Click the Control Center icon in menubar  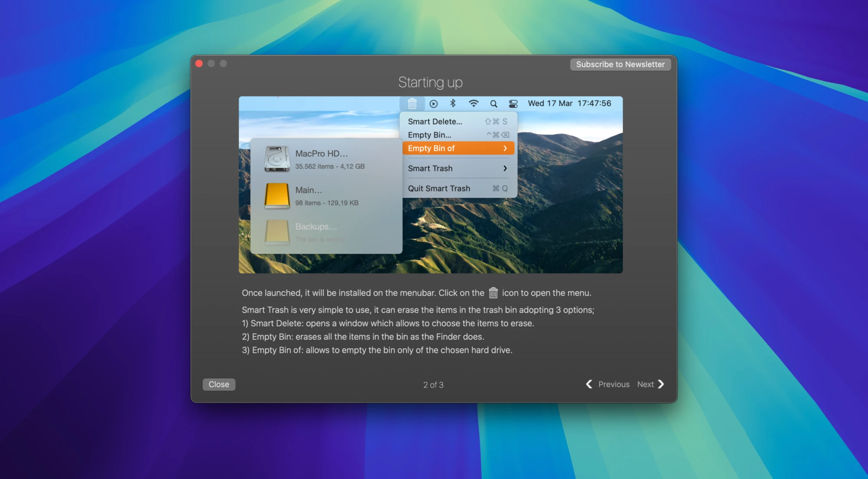(513, 103)
